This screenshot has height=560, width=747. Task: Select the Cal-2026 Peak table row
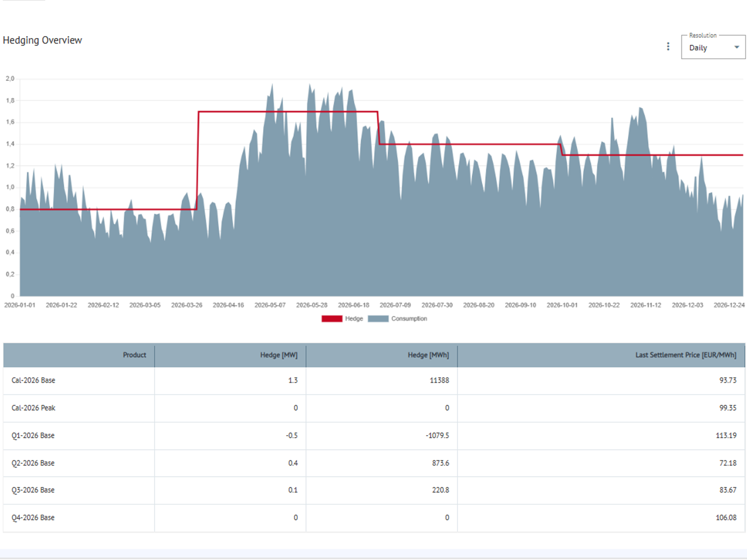[x=34, y=408]
